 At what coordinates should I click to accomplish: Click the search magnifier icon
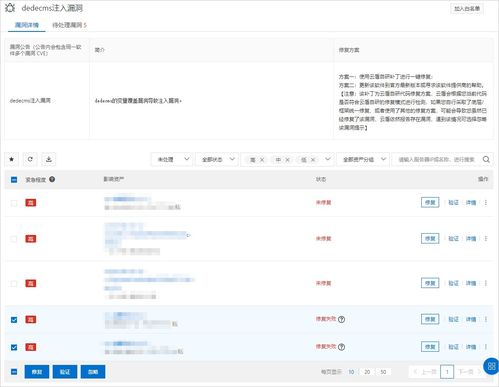tap(486, 159)
